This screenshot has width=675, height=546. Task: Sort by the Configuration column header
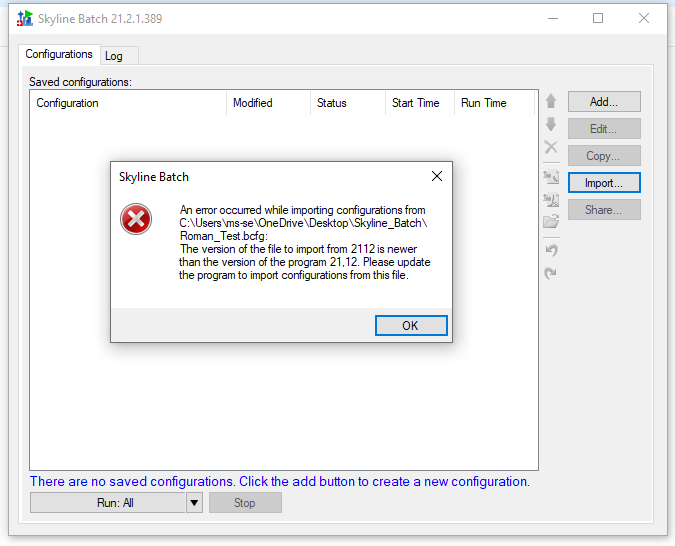128,103
